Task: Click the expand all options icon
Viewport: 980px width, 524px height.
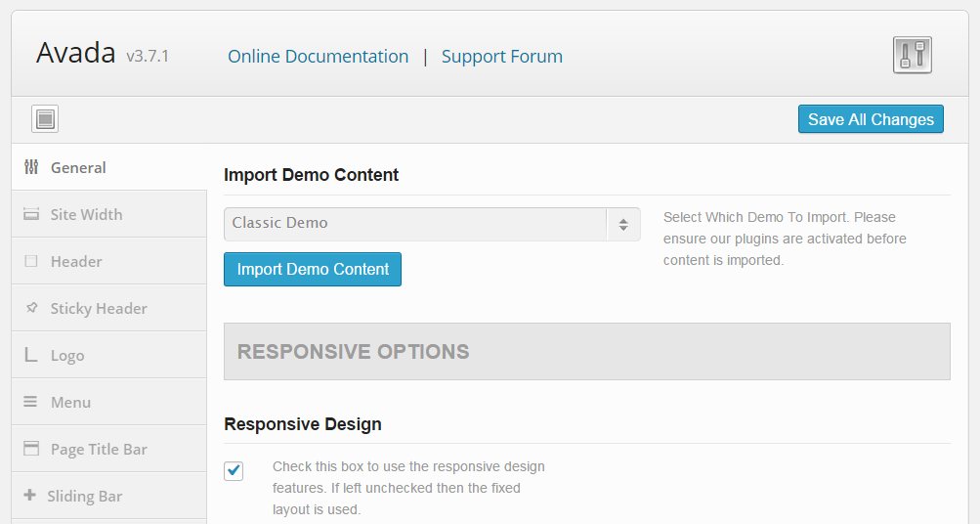Action: pos(45,119)
